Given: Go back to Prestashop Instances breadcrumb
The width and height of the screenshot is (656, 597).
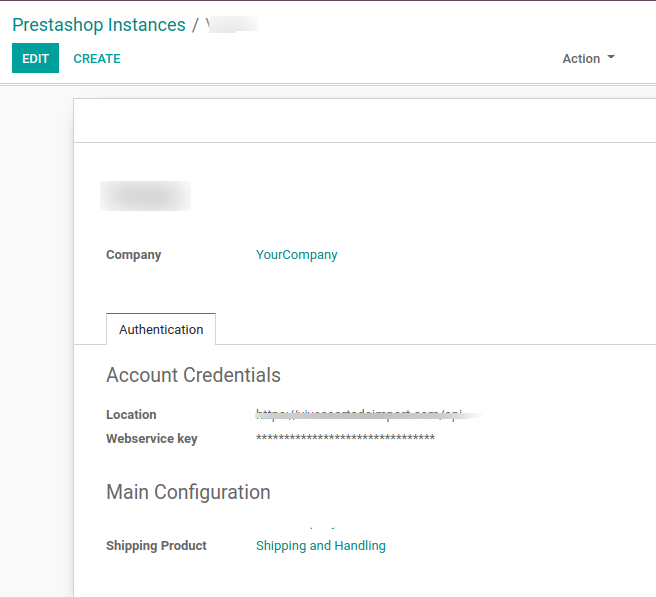Looking at the screenshot, I should pyautogui.click(x=99, y=25).
